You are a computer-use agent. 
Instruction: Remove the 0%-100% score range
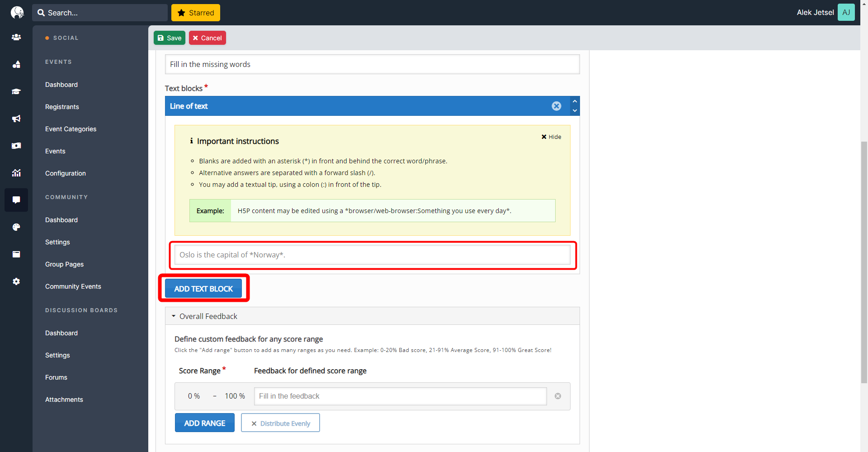pos(558,396)
